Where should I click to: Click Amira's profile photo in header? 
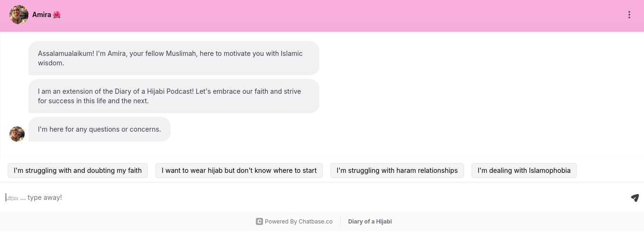[19, 15]
